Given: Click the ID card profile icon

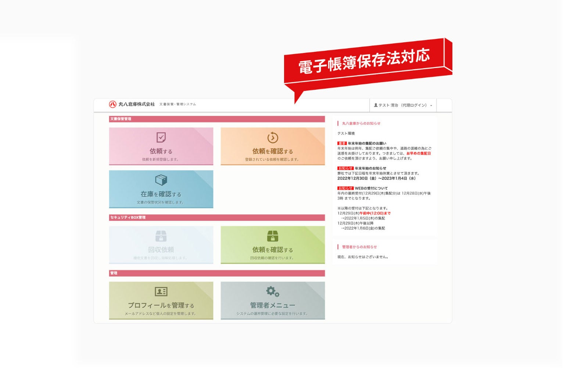Looking at the screenshot, I should click(161, 291).
